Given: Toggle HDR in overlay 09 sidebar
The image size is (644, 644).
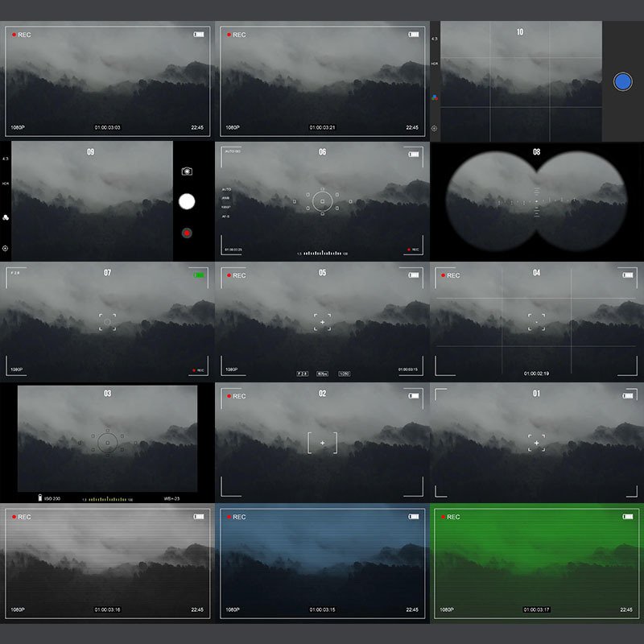Looking at the screenshot, I should 6,184.
